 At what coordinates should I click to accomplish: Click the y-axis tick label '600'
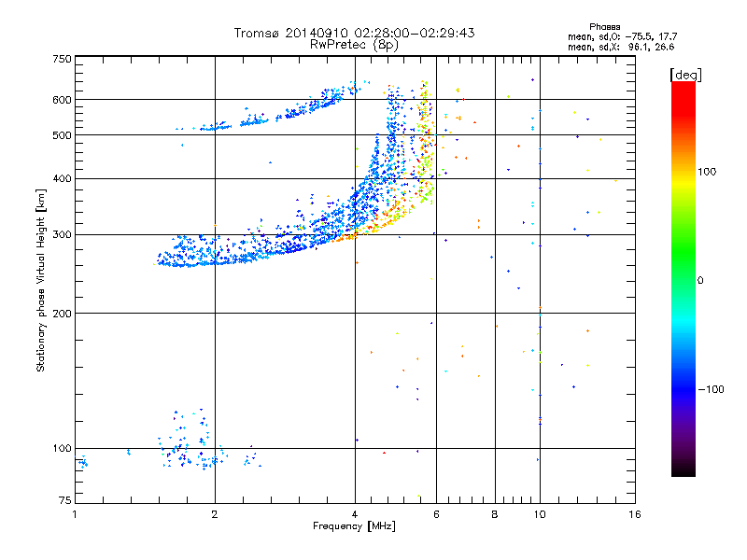pyautogui.click(x=62, y=100)
